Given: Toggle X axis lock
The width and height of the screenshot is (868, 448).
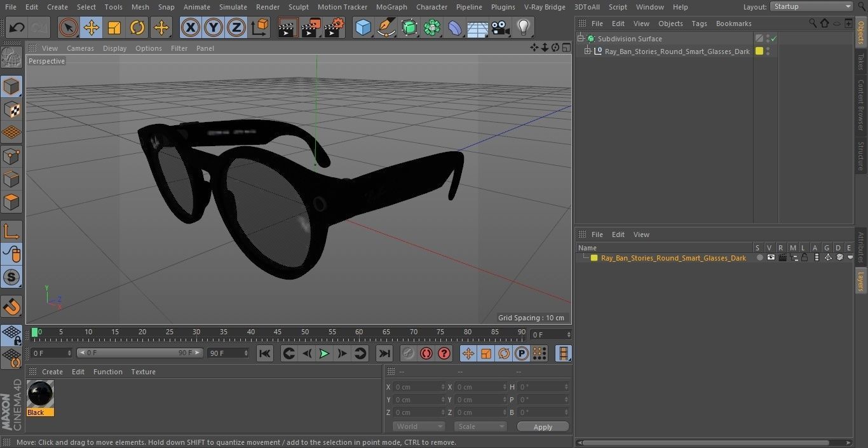Looking at the screenshot, I should coord(190,28).
